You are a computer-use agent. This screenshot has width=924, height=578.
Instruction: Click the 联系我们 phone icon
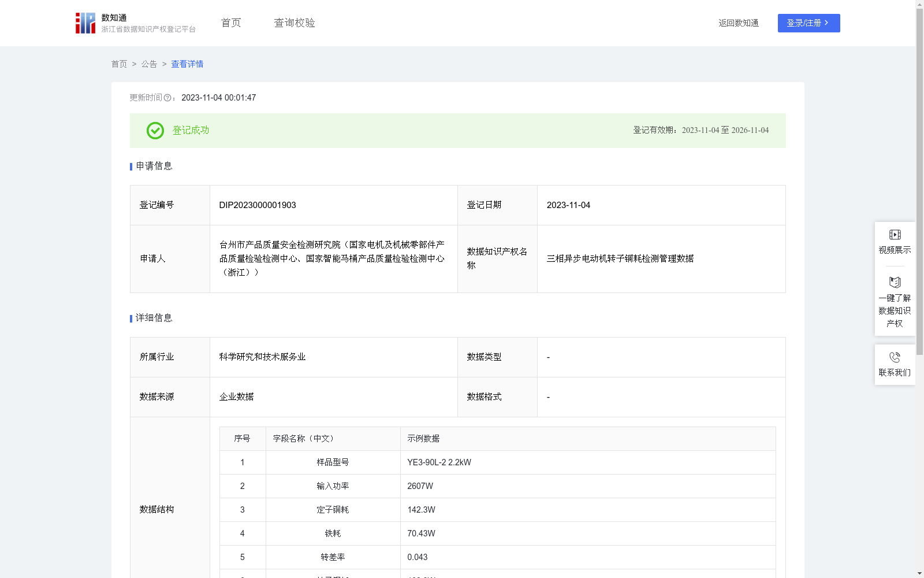pos(895,357)
